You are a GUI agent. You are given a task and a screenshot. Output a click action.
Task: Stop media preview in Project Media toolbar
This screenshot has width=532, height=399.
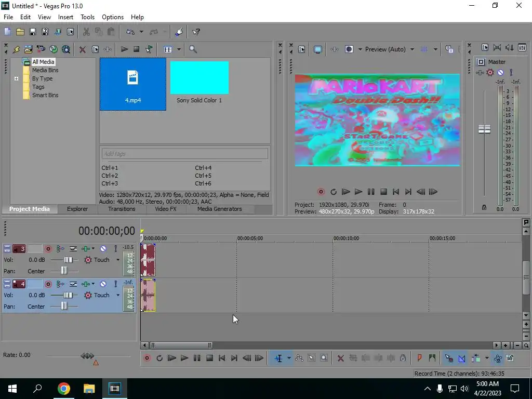pyautogui.click(x=137, y=49)
